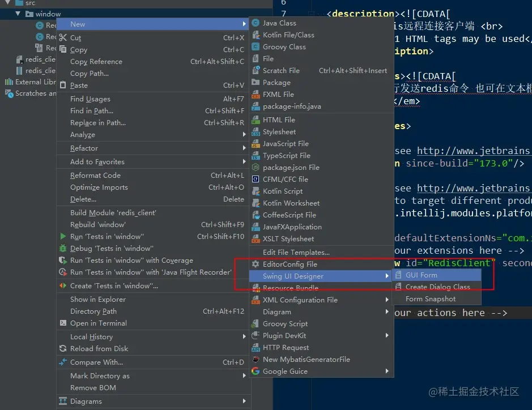
Task: Click the Package folder icon
Action: [256, 83]
